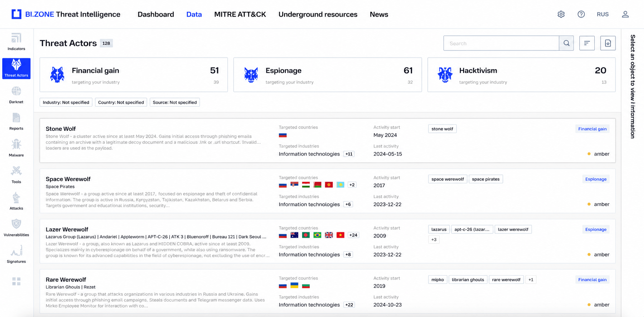The height and width of the screenshot is (317, 644).
Task: Open the Source: Not specified filter
Action: [175, 102]
